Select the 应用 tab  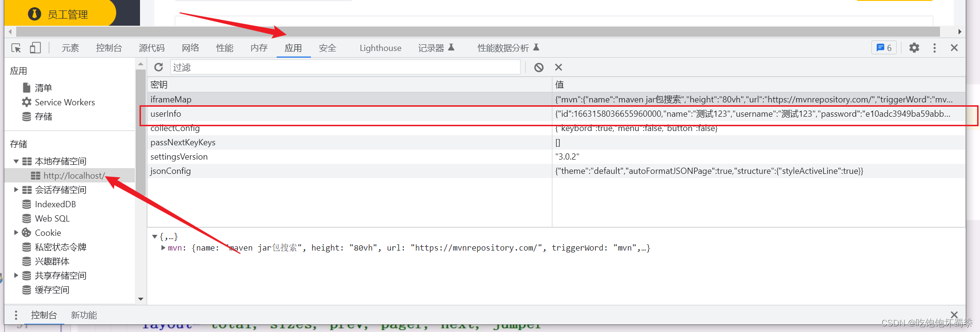point(293,48)
